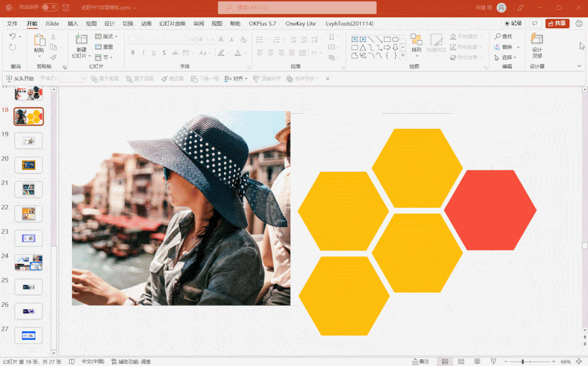Click the text highlight color swatch
The height and width of the screenshot is (366, 588).
[x=221, y=53]
